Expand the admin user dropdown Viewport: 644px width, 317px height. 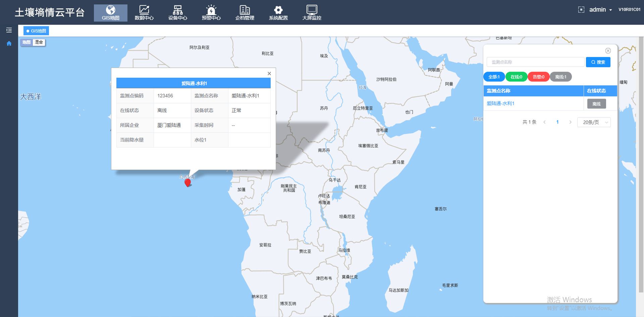[x=600, y=10]
